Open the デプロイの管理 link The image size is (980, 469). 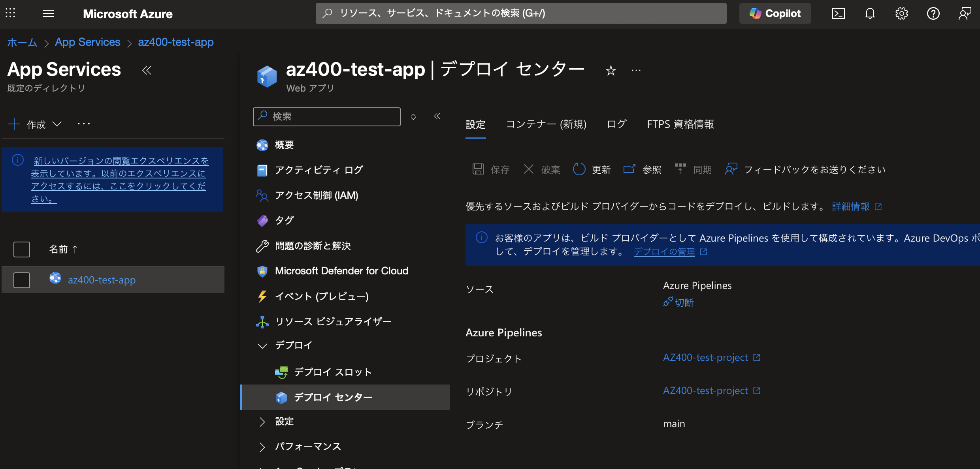tap(664, 252)
